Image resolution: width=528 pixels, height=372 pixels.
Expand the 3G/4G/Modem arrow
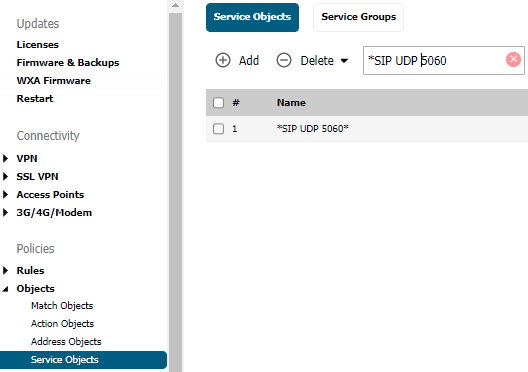click(5, 212)
